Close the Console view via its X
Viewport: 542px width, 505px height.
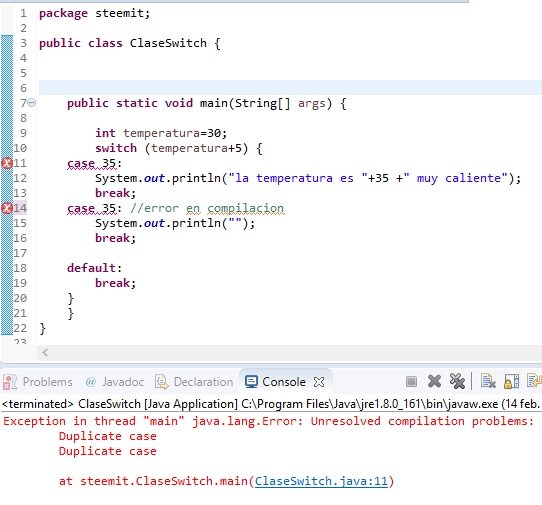[319, 382]
